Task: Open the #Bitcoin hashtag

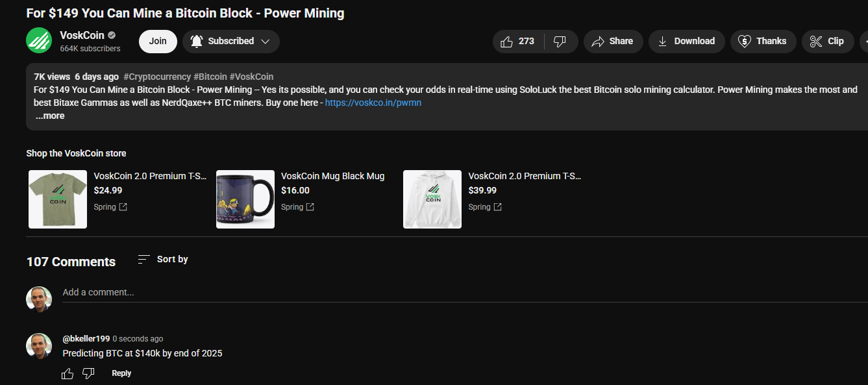Action: pyautogui.click(x=210, y=77)
